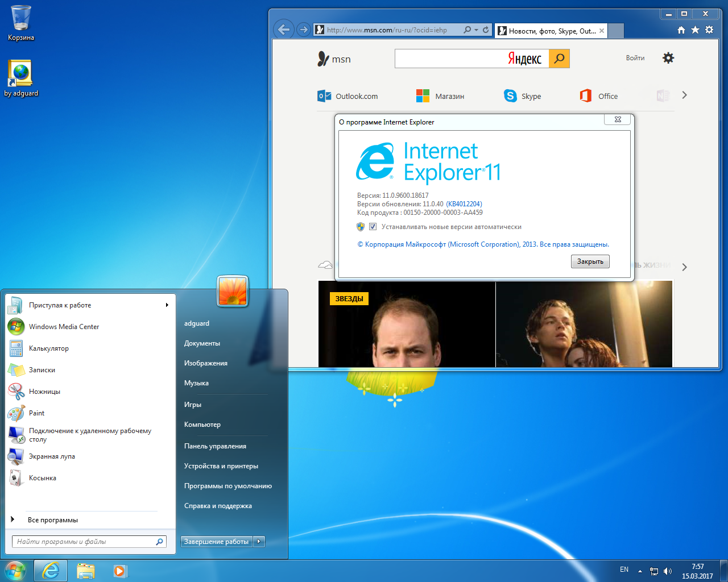Launch Записки sticky notes
The height and width of the screenshot is (582, 728).
90,370
